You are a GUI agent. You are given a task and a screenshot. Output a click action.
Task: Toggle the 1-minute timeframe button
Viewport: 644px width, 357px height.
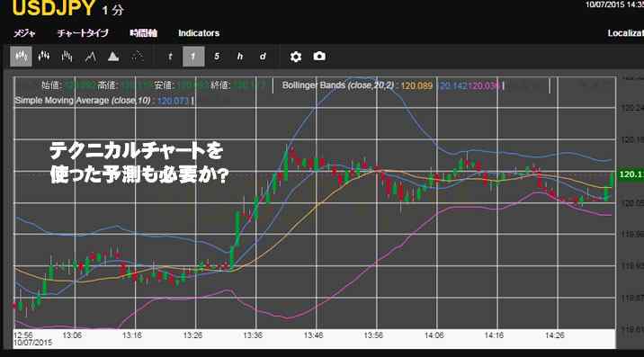tap(193, 57)
